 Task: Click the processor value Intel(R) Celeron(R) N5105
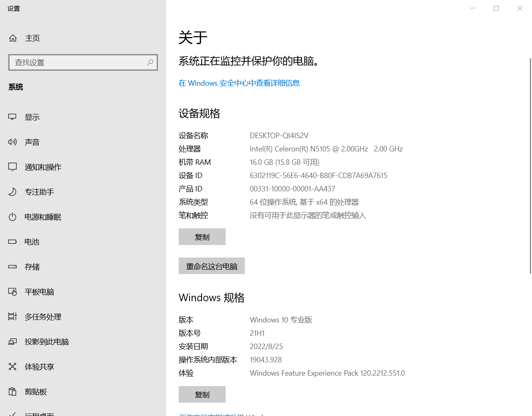326,149
